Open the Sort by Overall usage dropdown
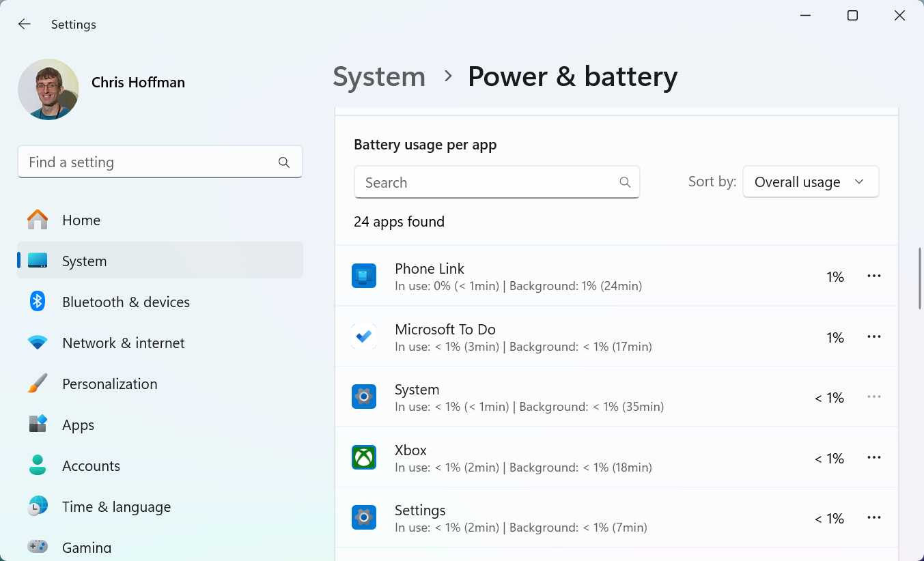This screenshot has width=924, height=561. 811,182
